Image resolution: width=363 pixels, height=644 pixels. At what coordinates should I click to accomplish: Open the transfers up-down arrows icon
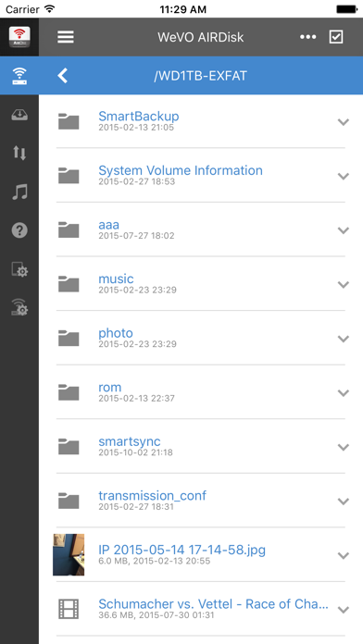pyautogui.click(x=19, y=153)
